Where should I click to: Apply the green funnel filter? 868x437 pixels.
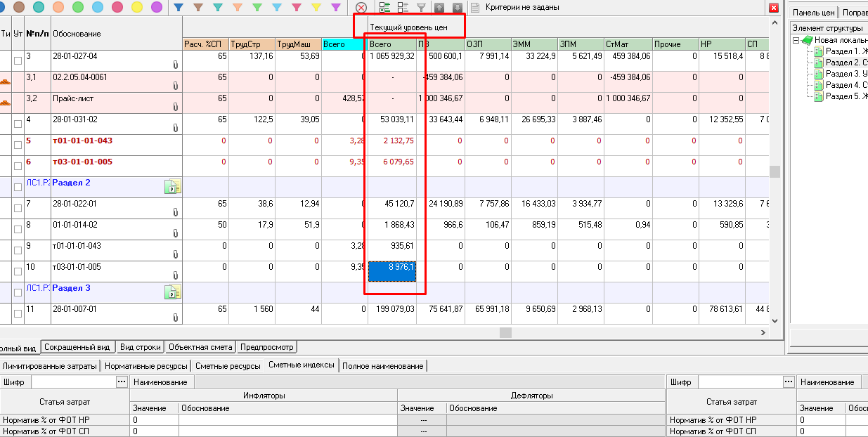click(x=257, y=8)
